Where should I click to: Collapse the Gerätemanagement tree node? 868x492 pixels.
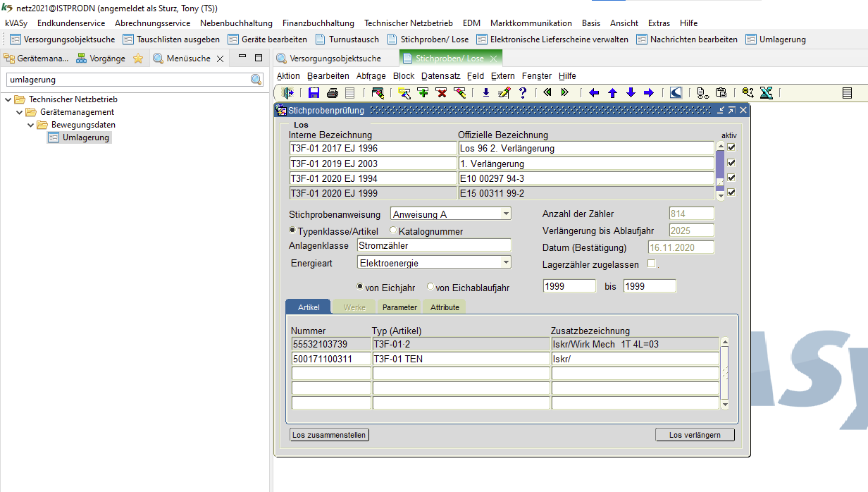tap(20, 112)
